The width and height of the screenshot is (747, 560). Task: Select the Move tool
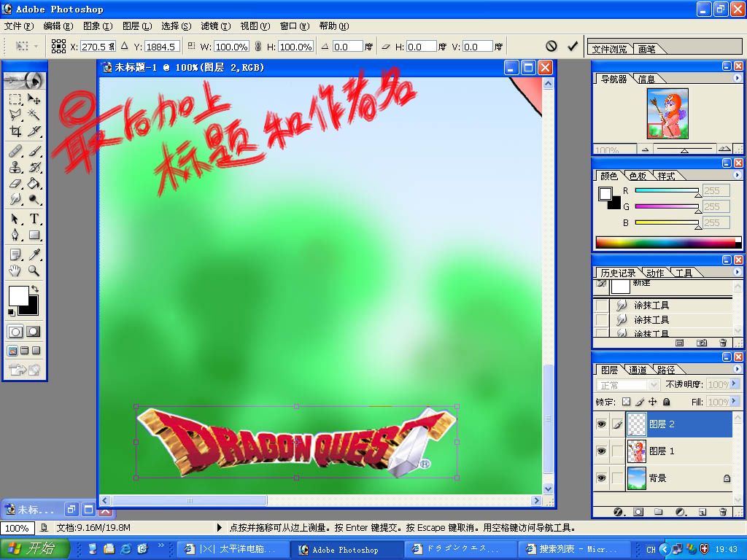pos(34,99)
